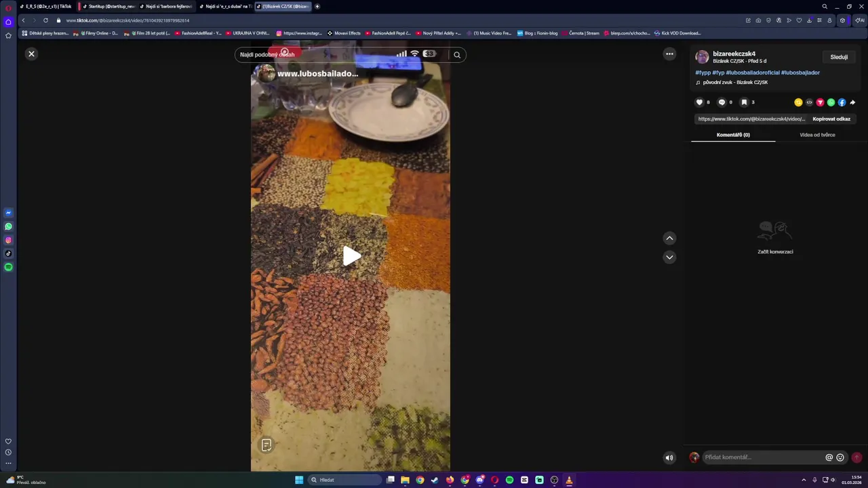This screenshot has width=868, height=488.
Task: Click the yellow repost icon
Action: pyautogui.click(x=798, y=102)
